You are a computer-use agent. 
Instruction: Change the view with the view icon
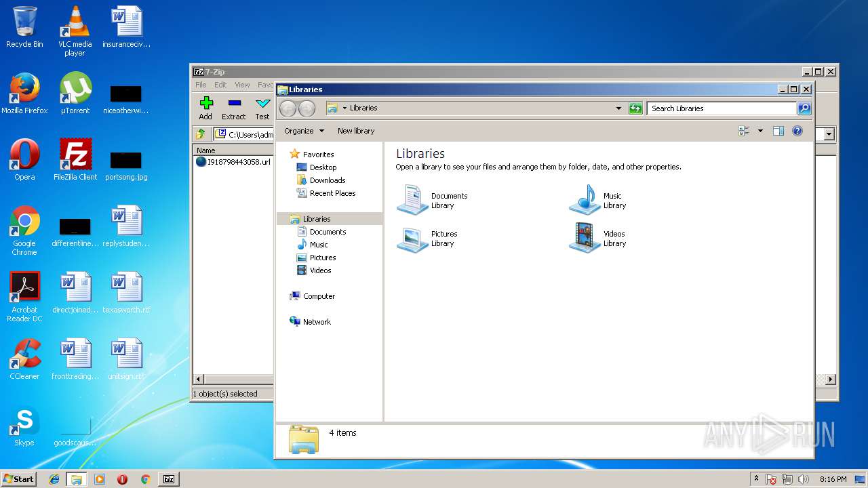coord(744,131)
